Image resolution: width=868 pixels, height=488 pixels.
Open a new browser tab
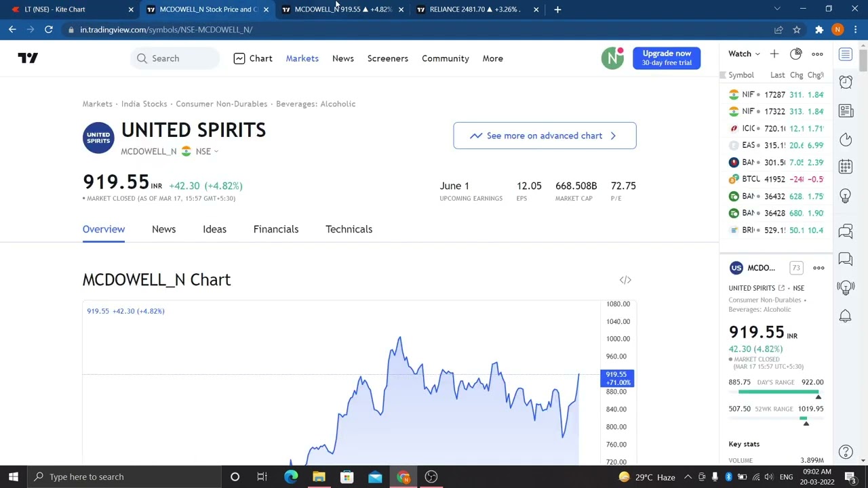pyautogui.click(x=557, y=9)
